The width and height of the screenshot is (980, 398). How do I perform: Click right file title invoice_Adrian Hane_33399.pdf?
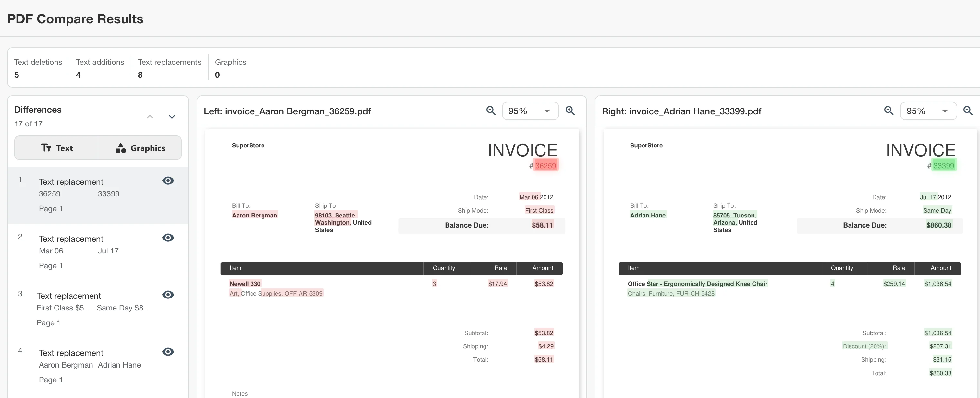click(695, 111)
